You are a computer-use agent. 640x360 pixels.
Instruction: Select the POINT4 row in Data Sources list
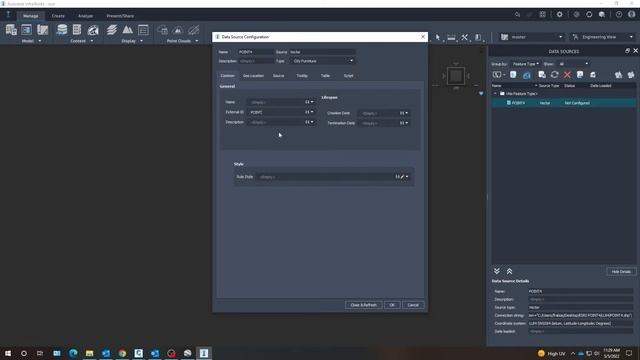pos(564,103)
